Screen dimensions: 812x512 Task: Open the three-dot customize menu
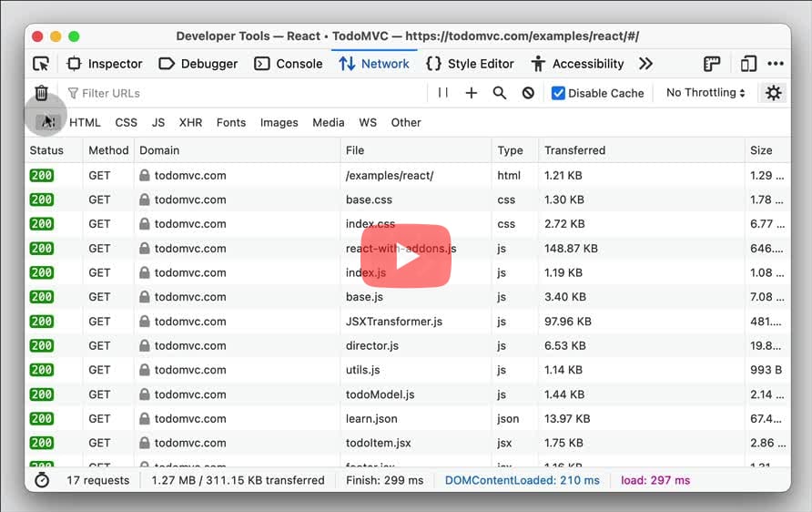(x=776, y=64)
